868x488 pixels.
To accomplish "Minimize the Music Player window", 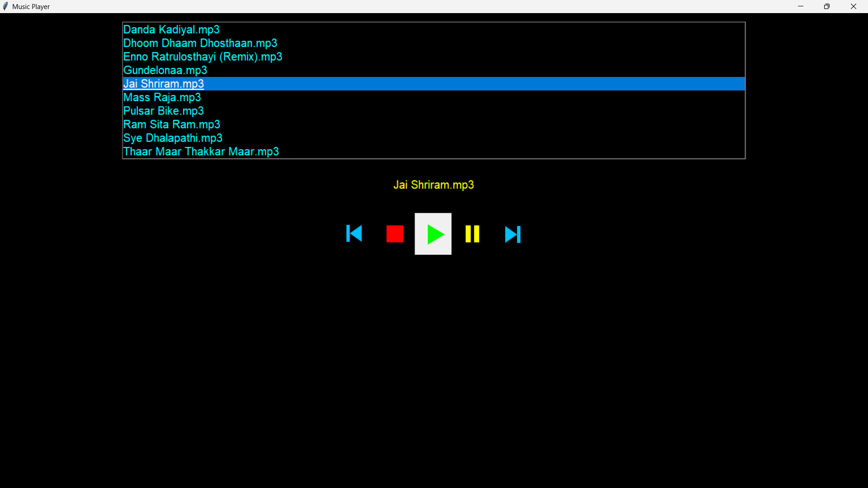I will [x=801, y=6].
